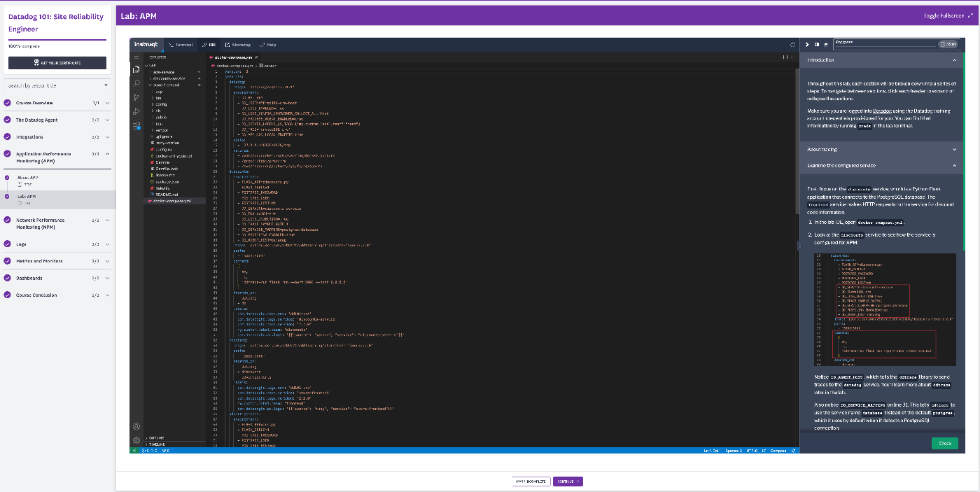Click the split editor icon
The width and height of the screenshot is (980, 492).
click(785, 57)
